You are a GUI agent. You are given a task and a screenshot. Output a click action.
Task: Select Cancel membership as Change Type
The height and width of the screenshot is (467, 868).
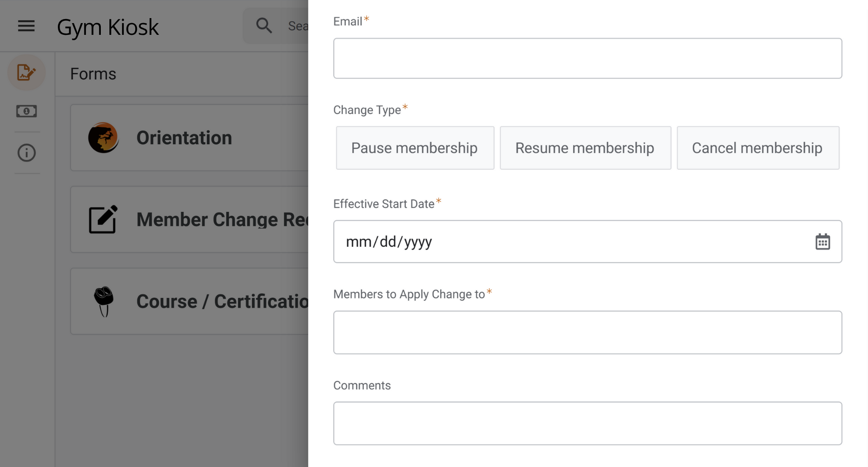(757, 148)
